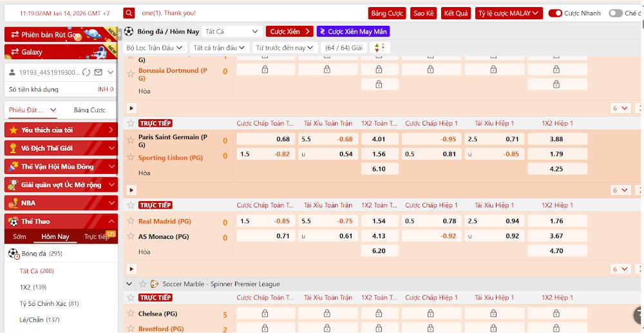
Task: Play live stream for Dortmund match
Action: (x=131, y=108)
